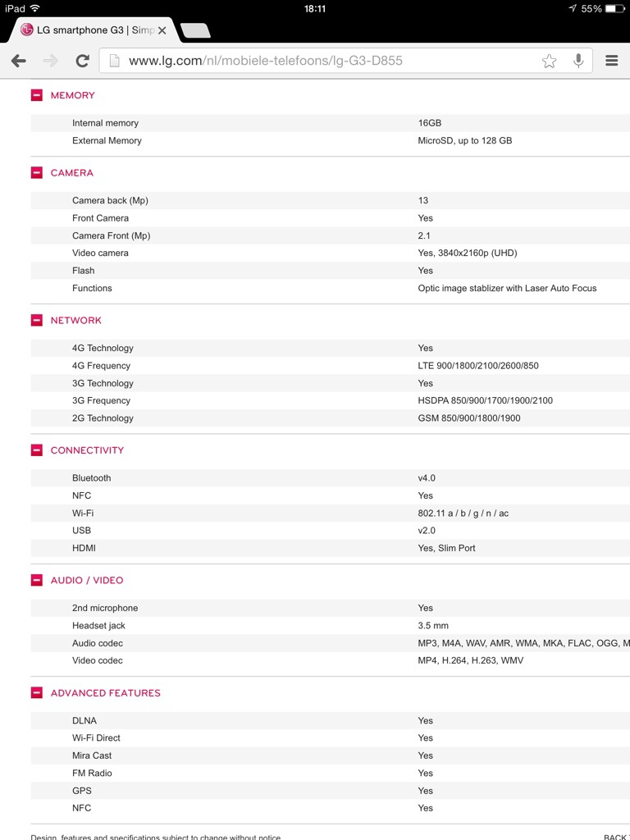Collapse the Connectivity section
The image size is (630, 840).
pos(37,450)
